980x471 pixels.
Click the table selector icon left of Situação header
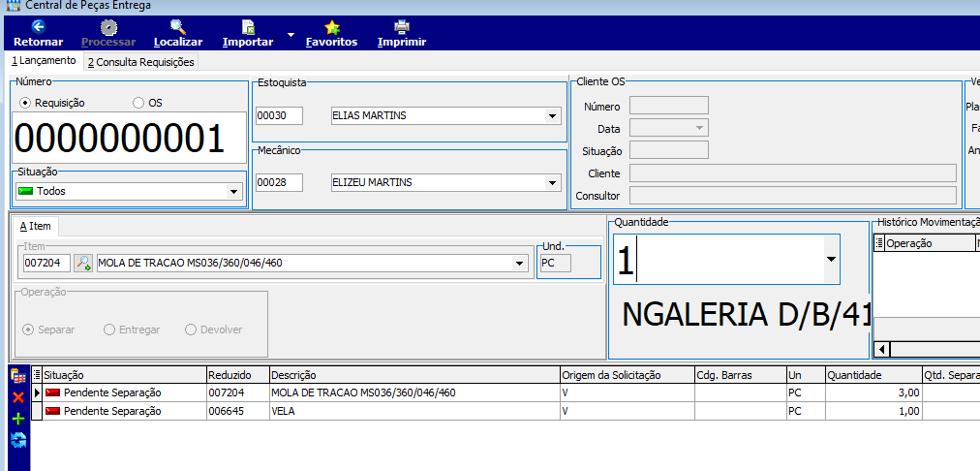click(37, 375)
